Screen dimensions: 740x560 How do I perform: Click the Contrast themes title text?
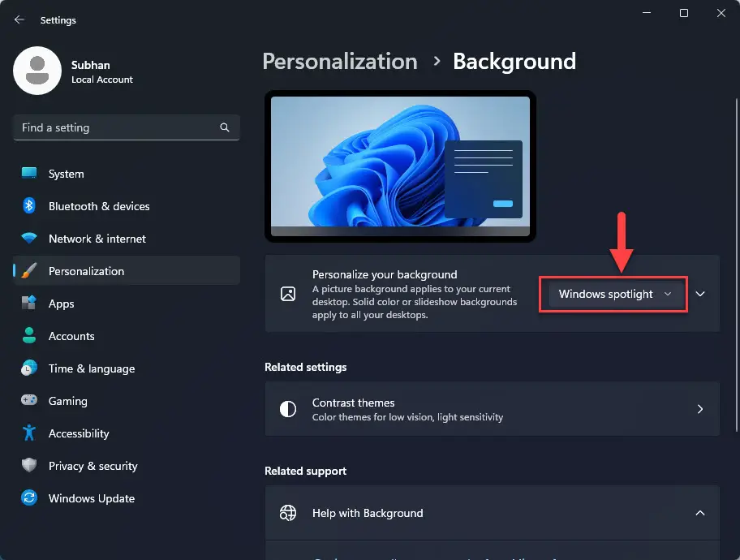[353, 403]
